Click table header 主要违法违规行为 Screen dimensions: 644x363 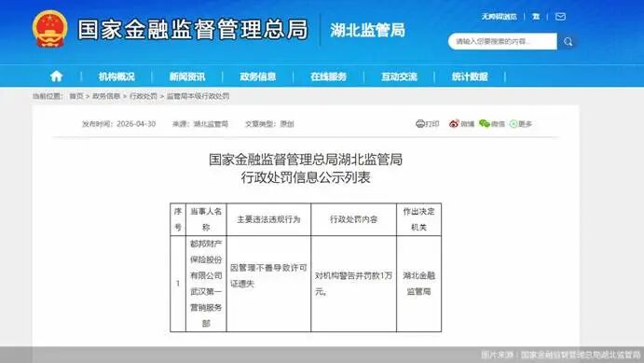point(268,219)
